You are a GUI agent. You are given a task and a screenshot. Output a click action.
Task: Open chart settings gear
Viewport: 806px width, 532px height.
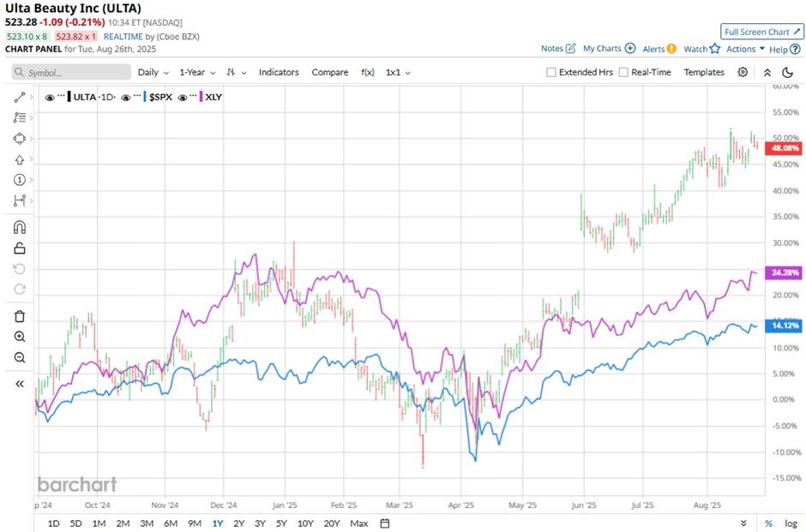click(743, 73)
